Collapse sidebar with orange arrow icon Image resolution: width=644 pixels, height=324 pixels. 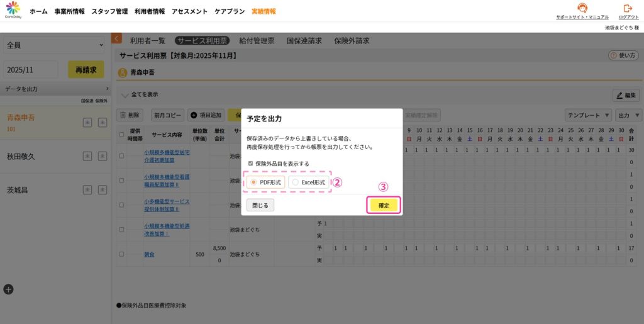(116, 39)
